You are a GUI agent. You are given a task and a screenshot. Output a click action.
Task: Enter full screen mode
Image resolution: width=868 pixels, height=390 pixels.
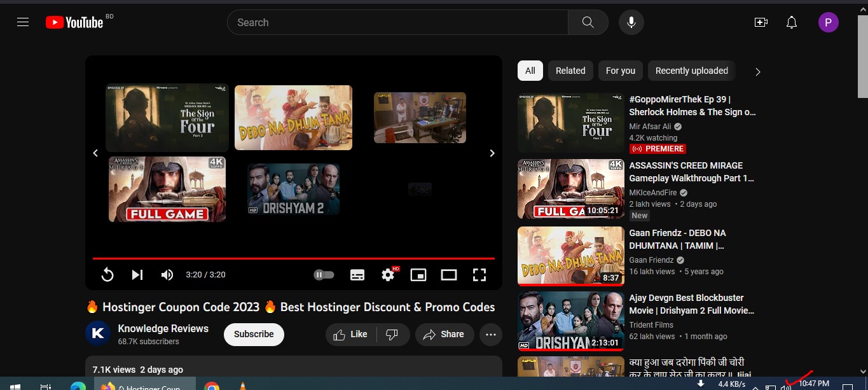479,275
